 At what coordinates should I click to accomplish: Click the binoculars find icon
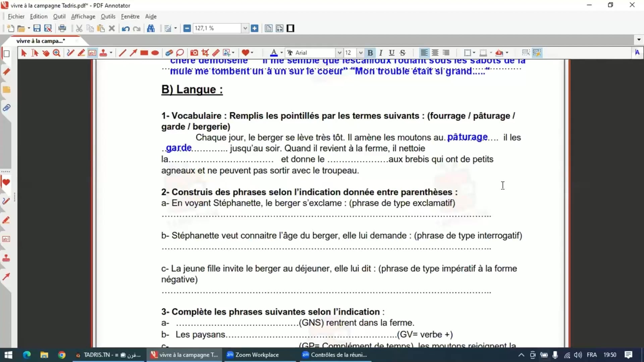pos(151,28)
